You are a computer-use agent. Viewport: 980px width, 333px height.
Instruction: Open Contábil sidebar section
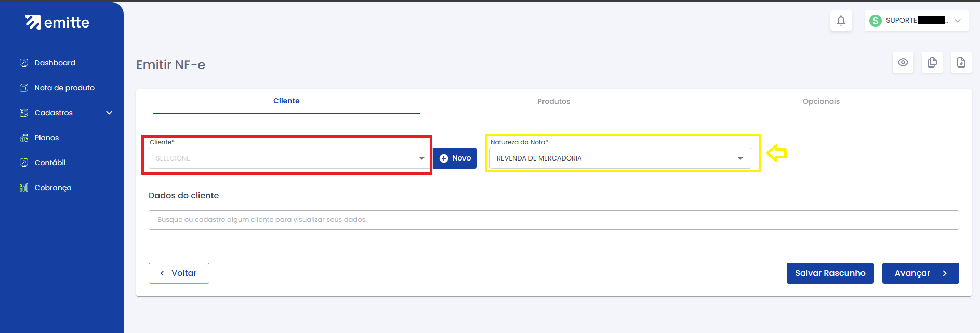point(50,163)
